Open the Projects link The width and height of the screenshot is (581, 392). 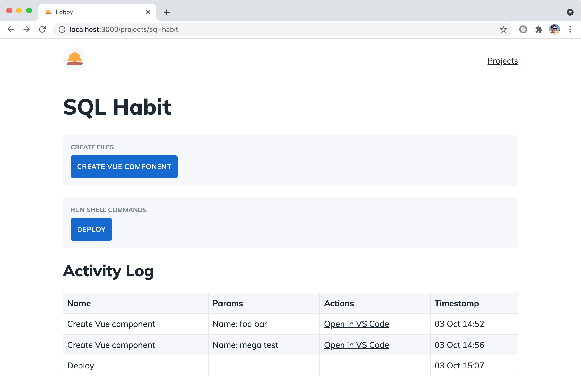502,61
